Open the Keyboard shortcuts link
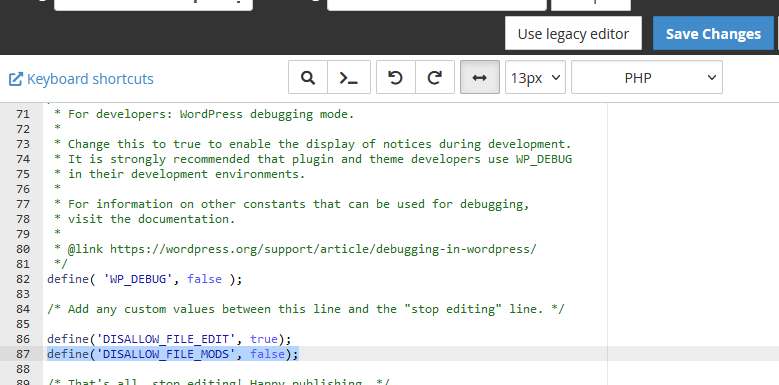Image resolution: width=779 pixels, height=385 pixels. click(x=90, y=79)
